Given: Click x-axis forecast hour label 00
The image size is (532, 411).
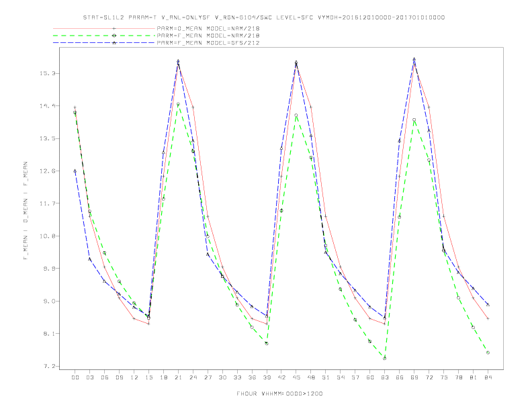Looking at the screenshot, I should (x=75, y=377).
